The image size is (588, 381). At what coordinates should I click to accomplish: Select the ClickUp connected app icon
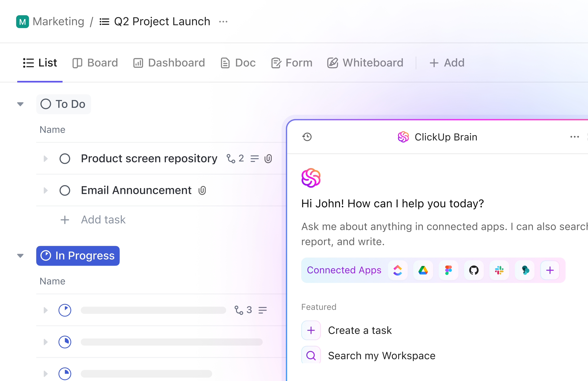398,270
